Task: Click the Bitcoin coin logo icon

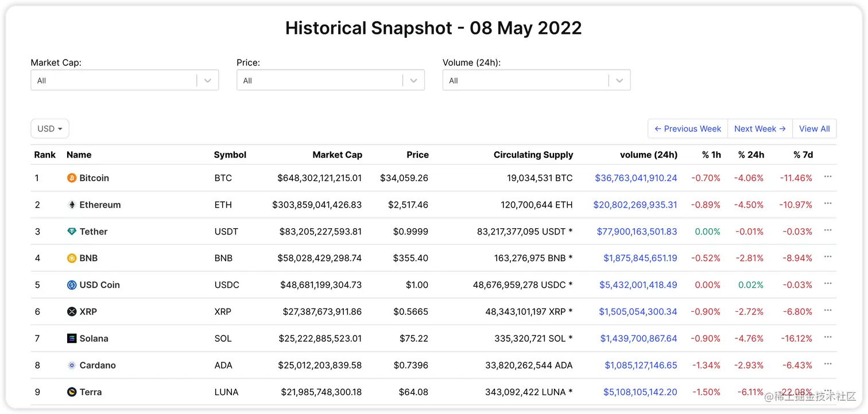Action: (x=72, y=178)
